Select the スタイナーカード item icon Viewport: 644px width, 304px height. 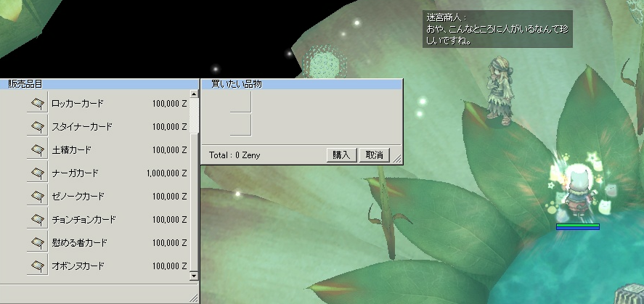(x=37, y=127)
